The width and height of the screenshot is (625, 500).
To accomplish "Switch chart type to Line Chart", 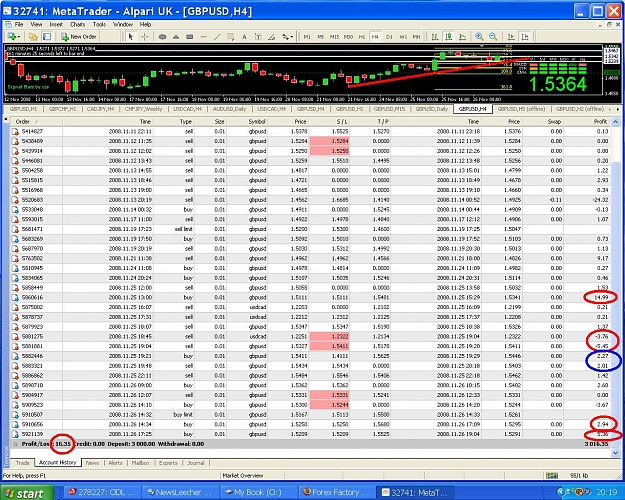I will [x=462, y=37].
